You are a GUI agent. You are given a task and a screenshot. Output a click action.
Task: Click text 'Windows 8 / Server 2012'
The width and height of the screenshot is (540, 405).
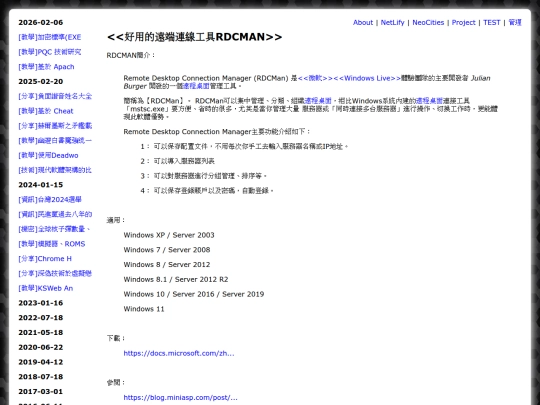pyautogui.click(x=167, y=265)
